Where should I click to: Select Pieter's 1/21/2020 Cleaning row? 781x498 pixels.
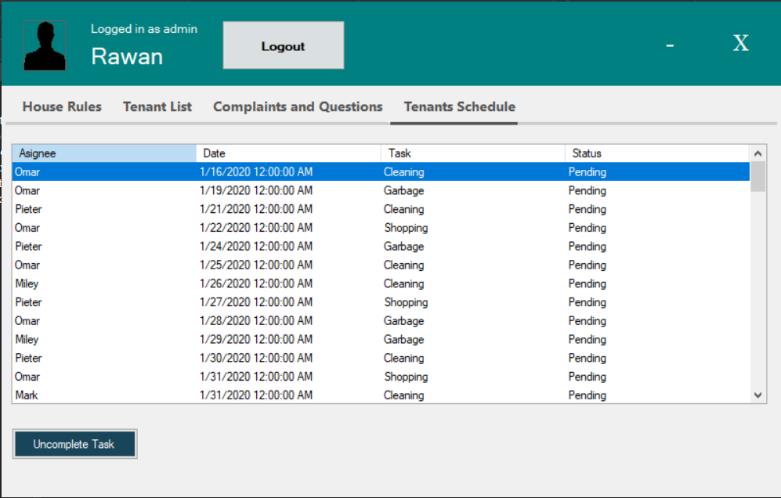click(x=381, y=209)
